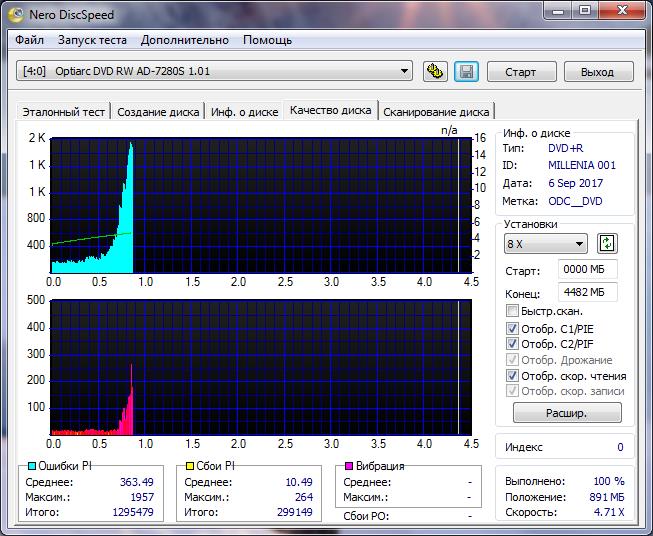The height and width of the screenshot is (536, 653).
Task: Click the yellow Сбои PI color swatch
Action: pyautogui.click(x=189, y=466)
